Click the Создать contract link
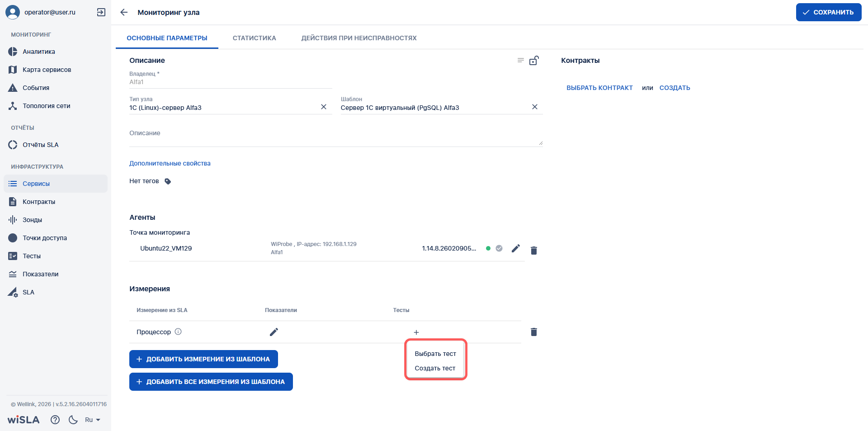Image resolution: width=868 pixels, height=431 pixels. tap(675, 88)
